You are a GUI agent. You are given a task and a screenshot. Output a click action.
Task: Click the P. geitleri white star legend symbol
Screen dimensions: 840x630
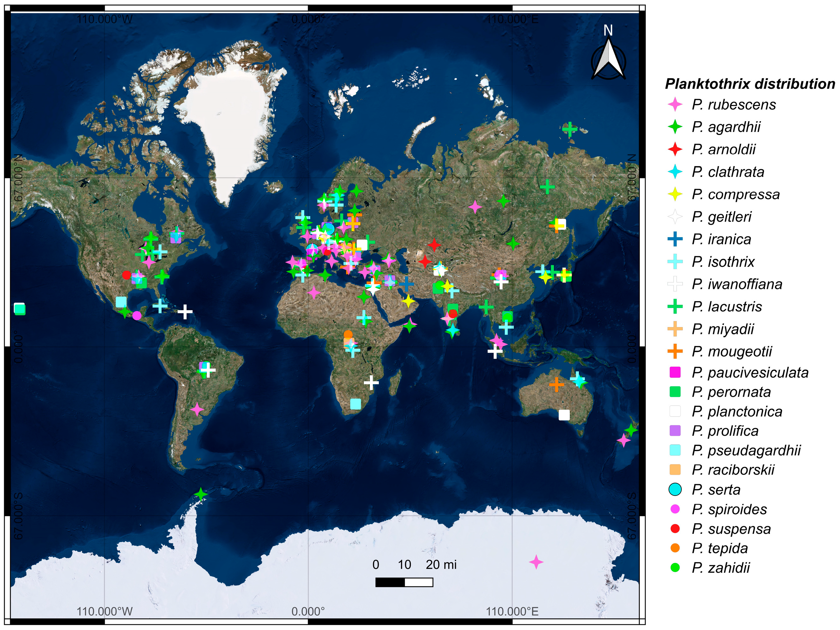[x=675, y=216]
